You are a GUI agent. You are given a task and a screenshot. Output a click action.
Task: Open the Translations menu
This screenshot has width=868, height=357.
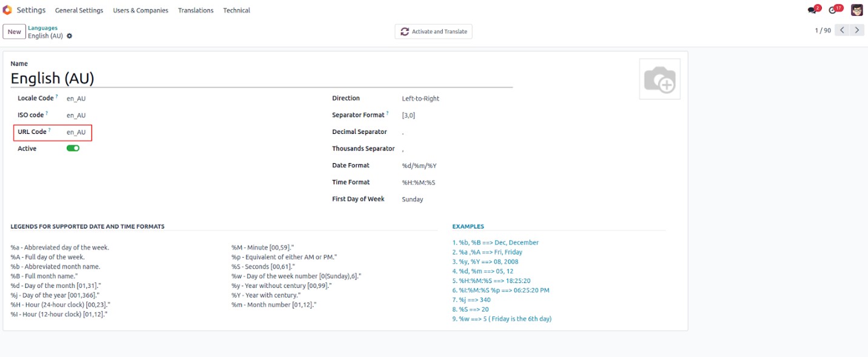195,10
